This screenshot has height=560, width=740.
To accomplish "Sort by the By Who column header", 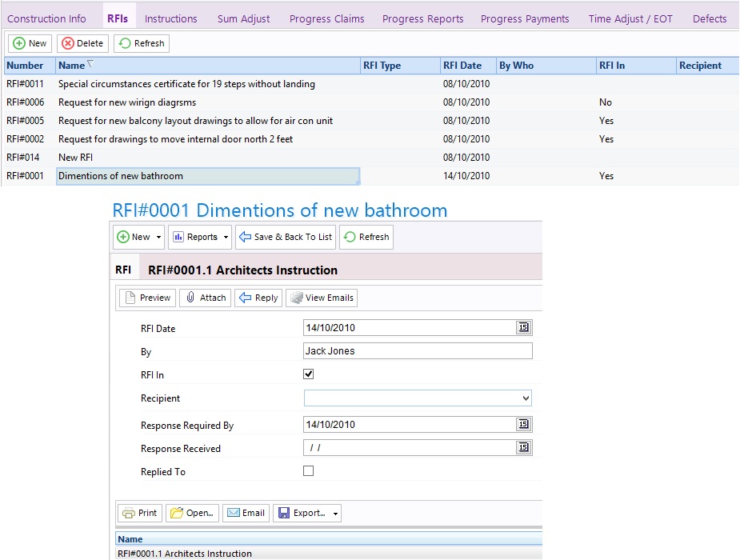I will click(546, 66).
